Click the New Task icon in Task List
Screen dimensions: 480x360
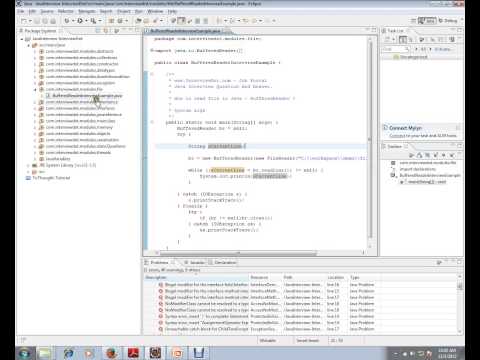pos(388,40)
